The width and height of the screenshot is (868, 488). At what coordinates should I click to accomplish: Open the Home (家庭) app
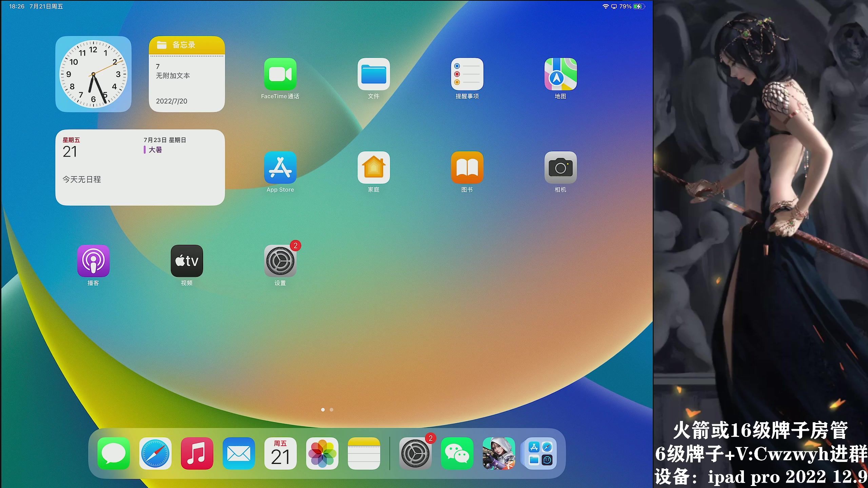(374, 167)
